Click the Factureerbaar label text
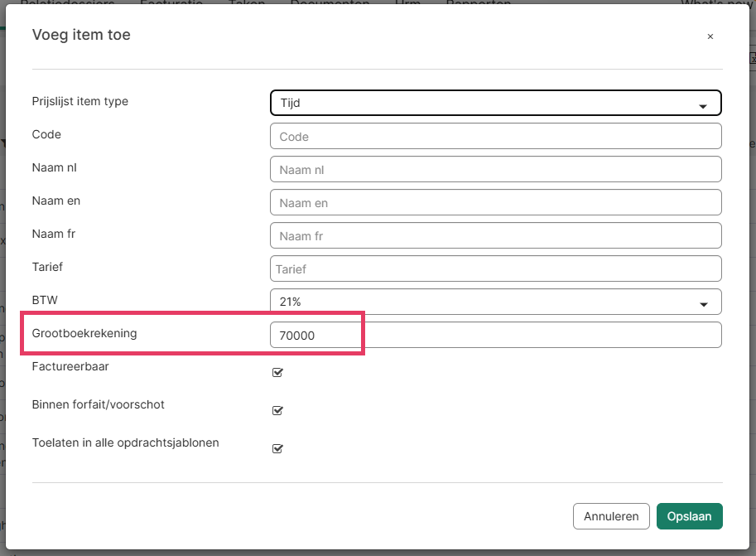 (x=70, y=365)
